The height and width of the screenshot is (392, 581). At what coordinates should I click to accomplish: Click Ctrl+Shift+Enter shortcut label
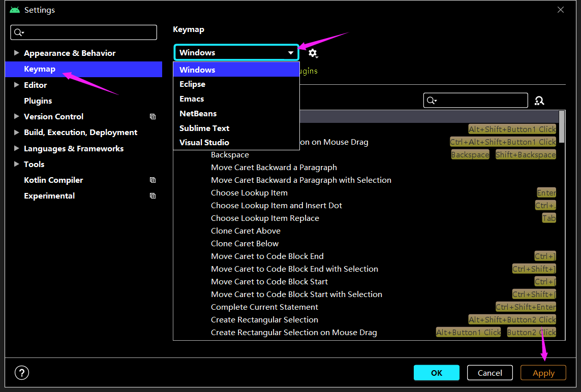526,307
